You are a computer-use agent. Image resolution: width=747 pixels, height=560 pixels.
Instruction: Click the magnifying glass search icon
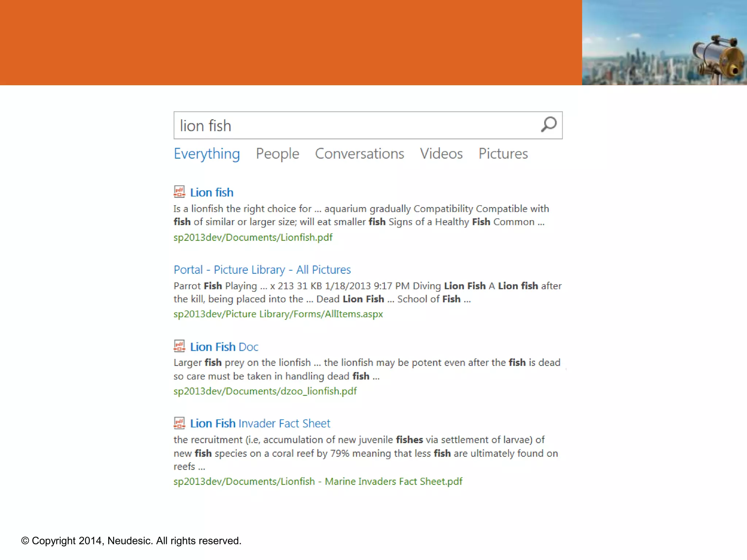(x=548, y=125)
